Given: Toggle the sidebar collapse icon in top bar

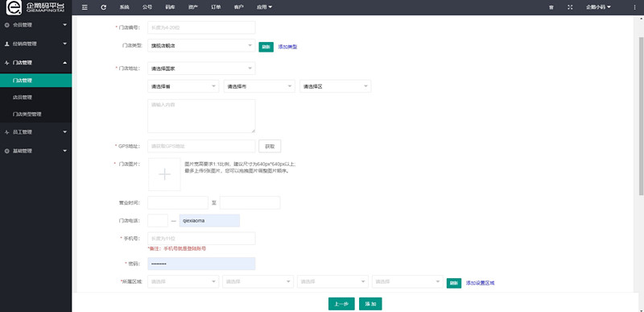Looking at the screenshot, I should pyautogui.click(x=85, y=7).
